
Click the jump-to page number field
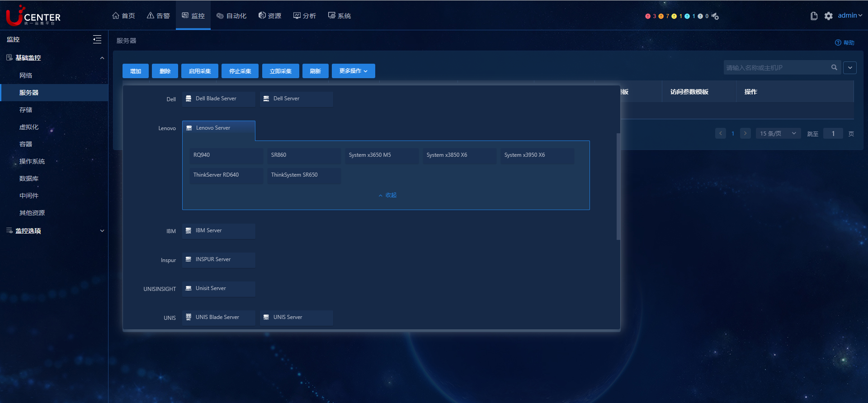pos(833,133)
